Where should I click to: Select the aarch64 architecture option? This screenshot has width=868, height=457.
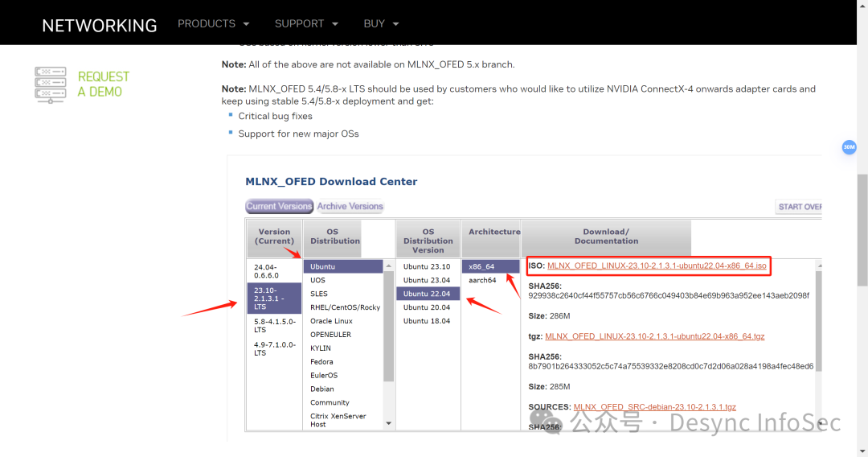pos(482,280)
